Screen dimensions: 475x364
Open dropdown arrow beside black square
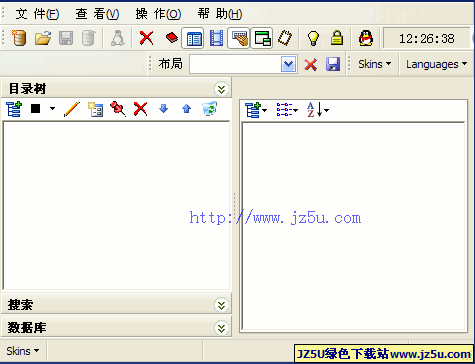52,109
